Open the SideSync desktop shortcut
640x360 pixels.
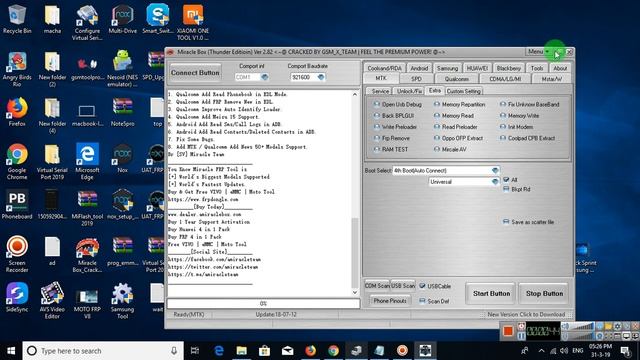tap(17, 298)
